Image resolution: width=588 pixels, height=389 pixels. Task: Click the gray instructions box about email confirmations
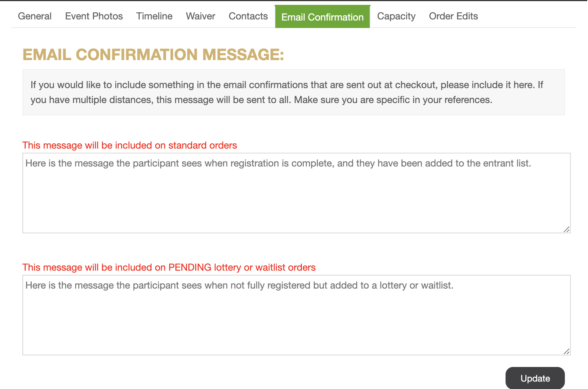coord(294,92)
